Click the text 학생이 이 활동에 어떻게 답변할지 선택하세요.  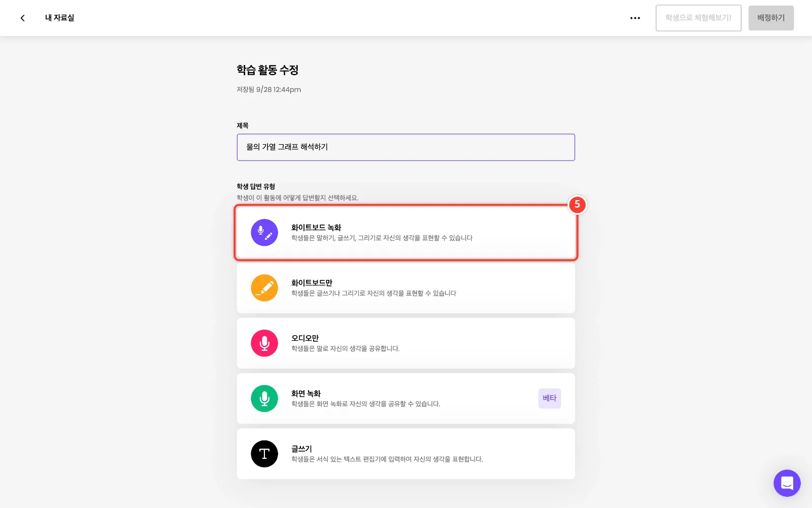tap(297, 198)
